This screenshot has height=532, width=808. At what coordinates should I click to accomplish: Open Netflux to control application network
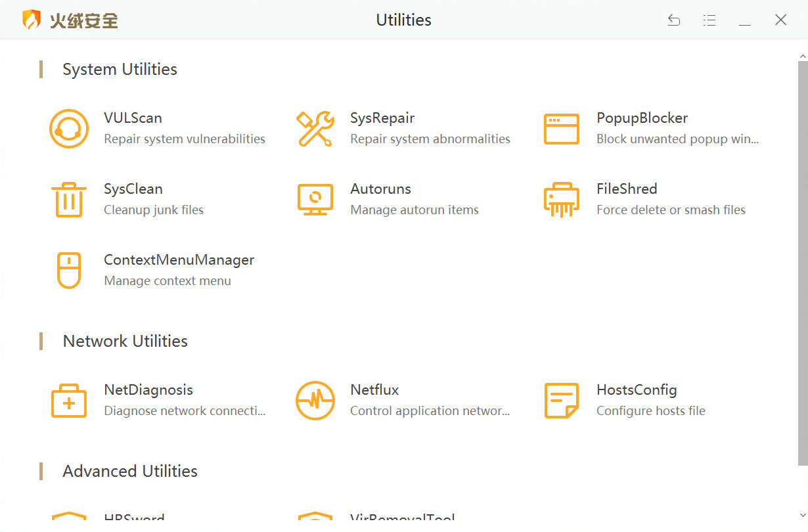click(315, 400)
